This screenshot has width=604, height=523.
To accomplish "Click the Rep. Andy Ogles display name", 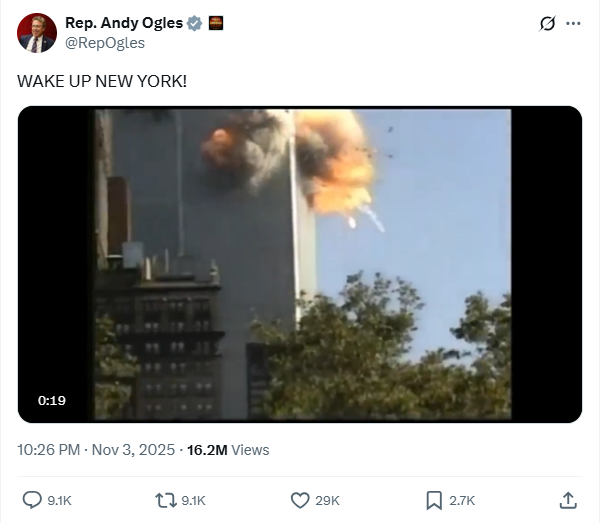I will tap(124, 23).
